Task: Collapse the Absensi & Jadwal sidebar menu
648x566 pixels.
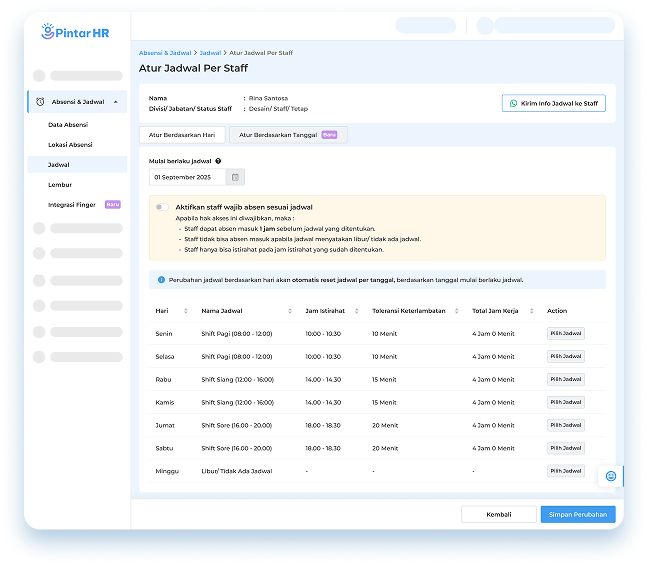Action: [x=116, y=102]
